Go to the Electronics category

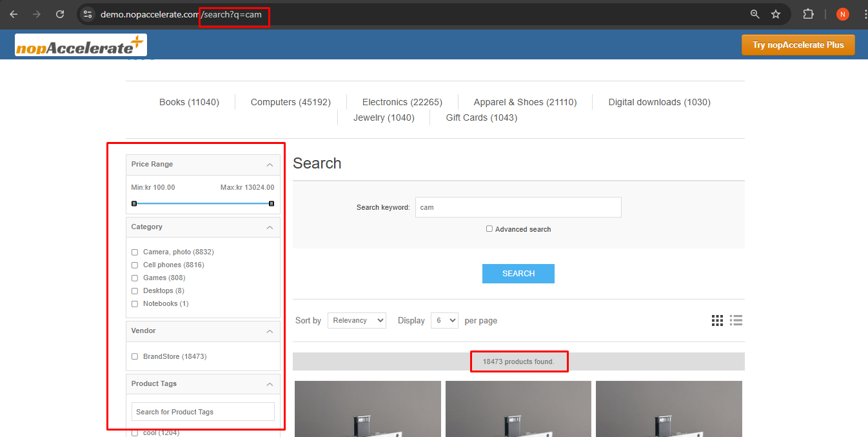[x=402, y=102]
